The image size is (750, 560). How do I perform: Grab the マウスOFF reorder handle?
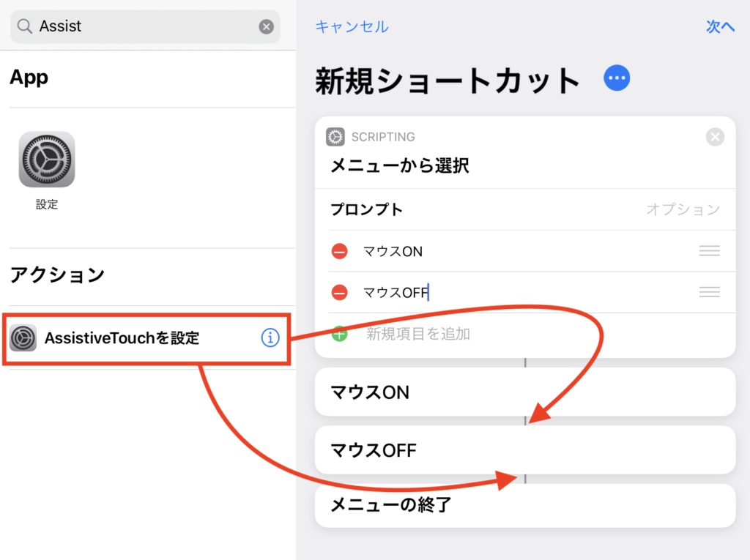709,293
